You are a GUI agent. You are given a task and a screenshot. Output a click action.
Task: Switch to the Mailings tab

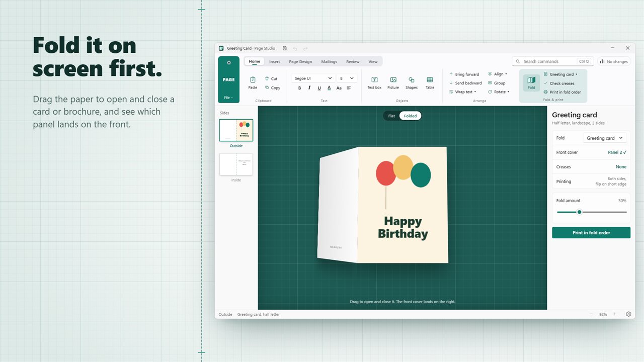click(329, 62)
